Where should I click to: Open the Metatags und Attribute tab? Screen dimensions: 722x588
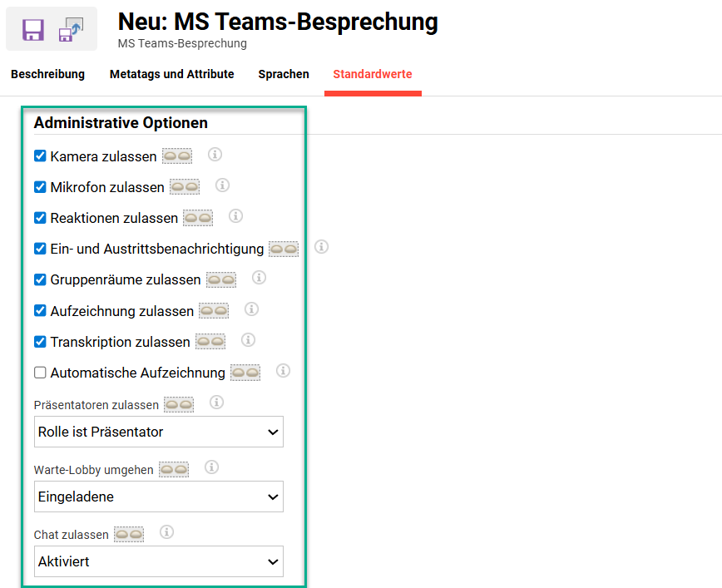(171, 74)
